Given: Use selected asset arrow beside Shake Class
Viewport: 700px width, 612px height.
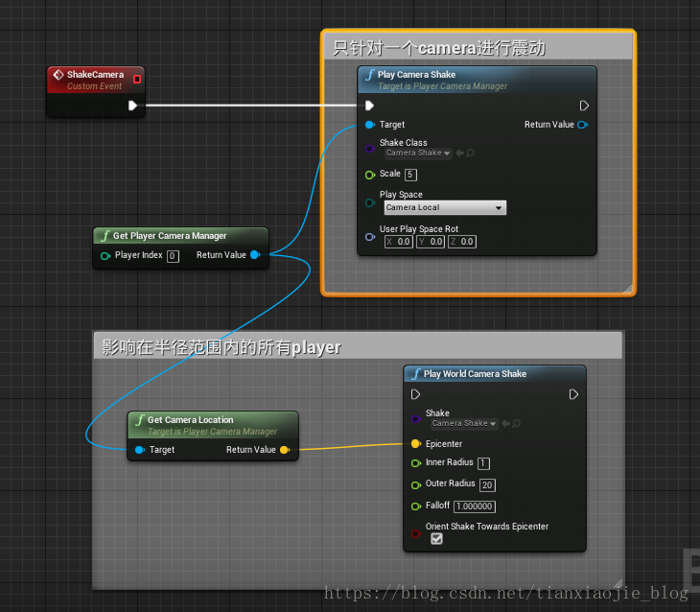Looking at the screenshot, I should pyautogui.click(x=459, y=153).
